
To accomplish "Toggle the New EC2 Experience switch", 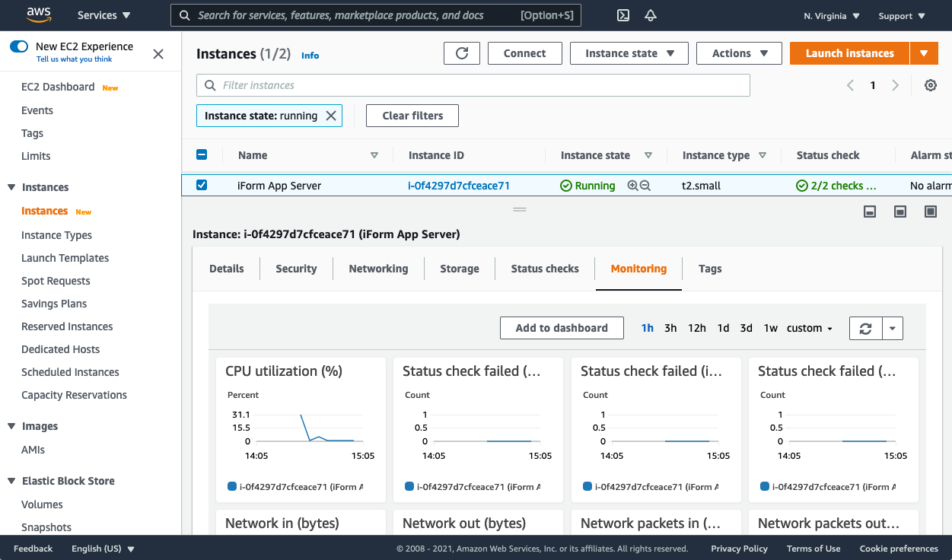I will (x=19, y=46).
